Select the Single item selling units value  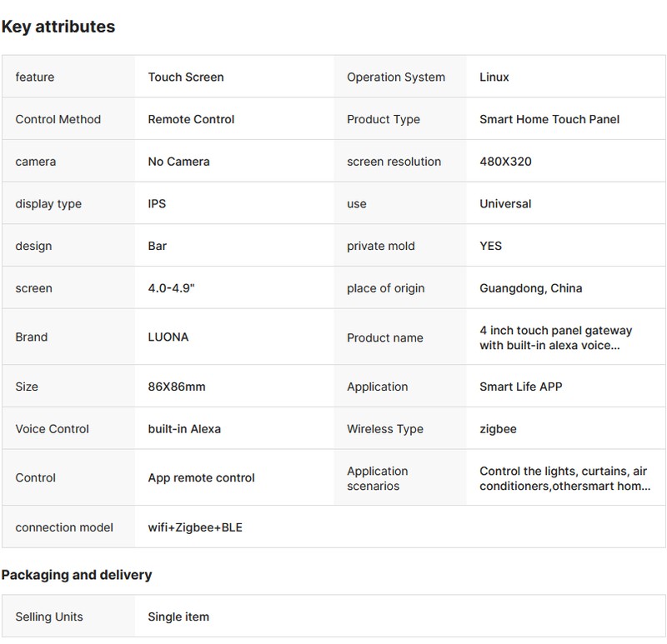coord(178,617)
